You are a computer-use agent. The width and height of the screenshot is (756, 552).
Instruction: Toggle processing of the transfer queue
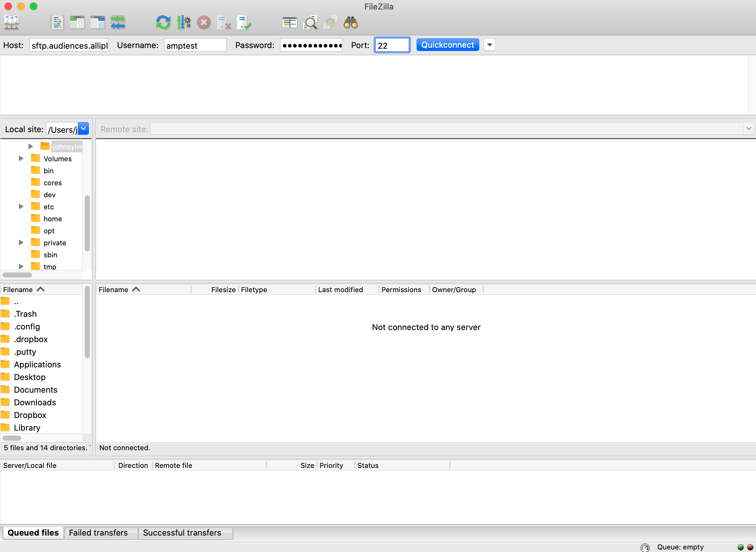coord(184,22)
